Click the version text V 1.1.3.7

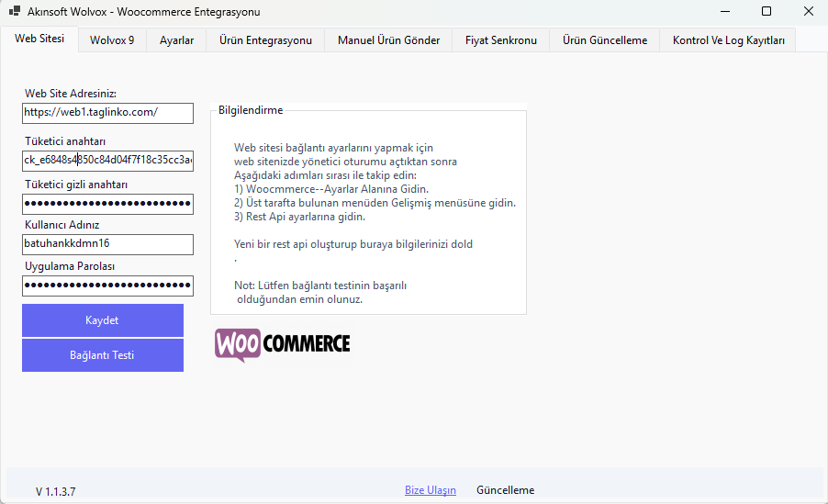point(55,492)
